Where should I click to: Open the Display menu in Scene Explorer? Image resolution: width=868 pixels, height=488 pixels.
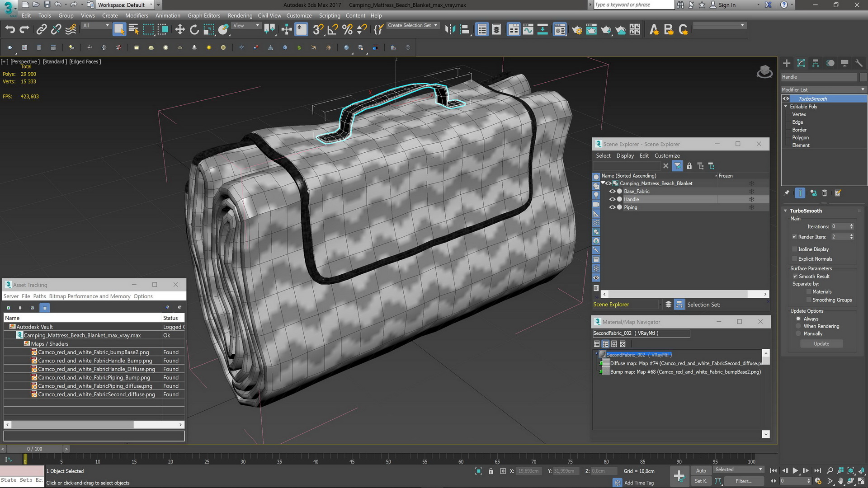pos(625,155)
